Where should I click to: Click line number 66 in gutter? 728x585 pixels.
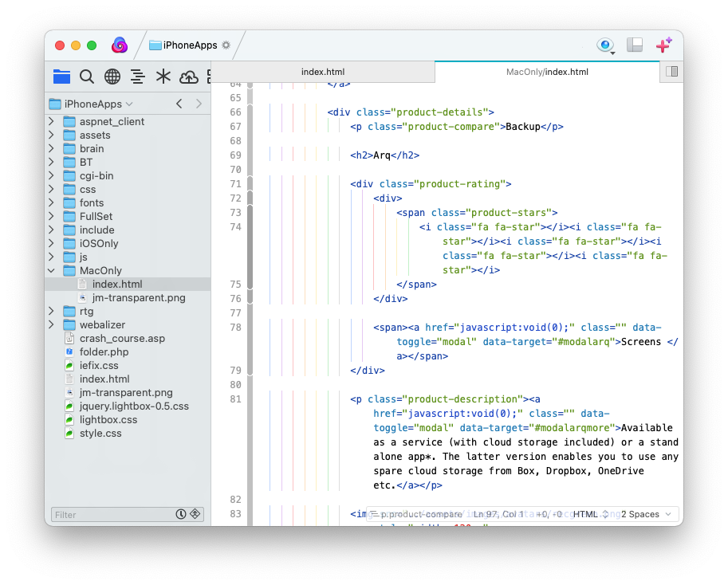click(235, 112)
